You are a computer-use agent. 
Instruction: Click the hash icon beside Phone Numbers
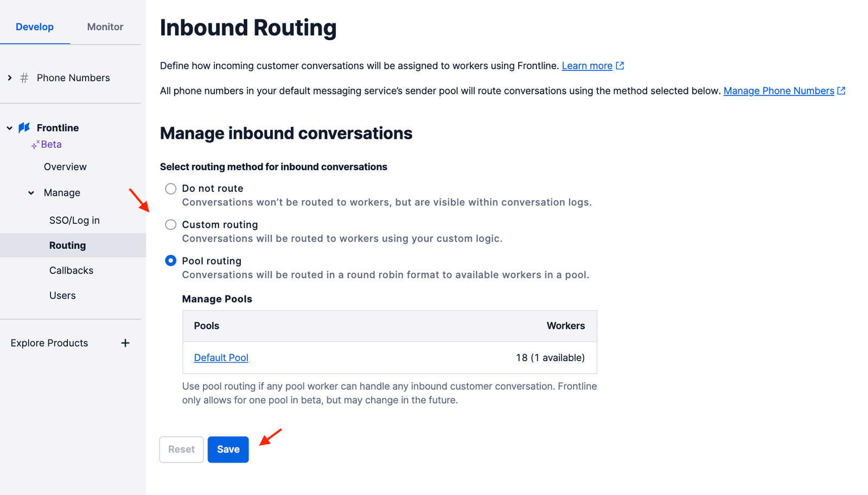pos(24,78)
